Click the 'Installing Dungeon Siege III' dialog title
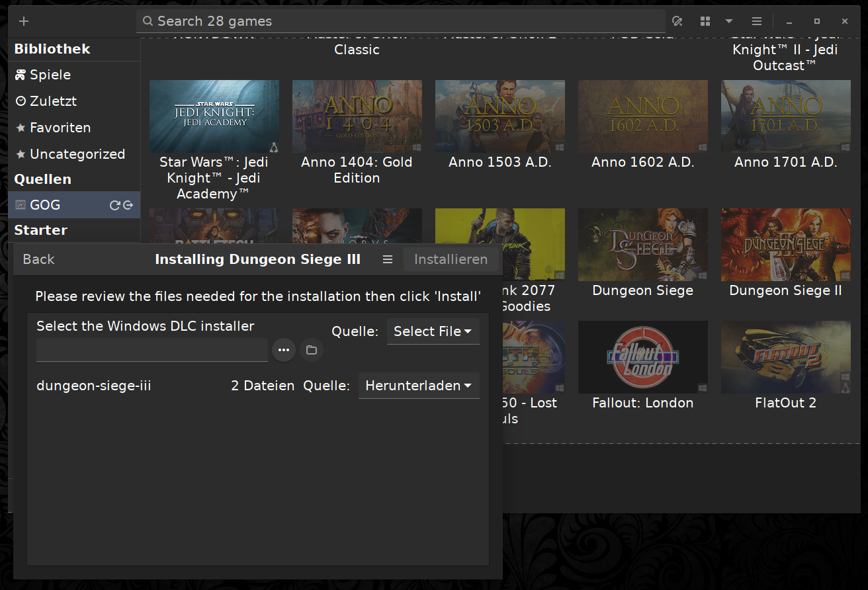 point(258,259)
